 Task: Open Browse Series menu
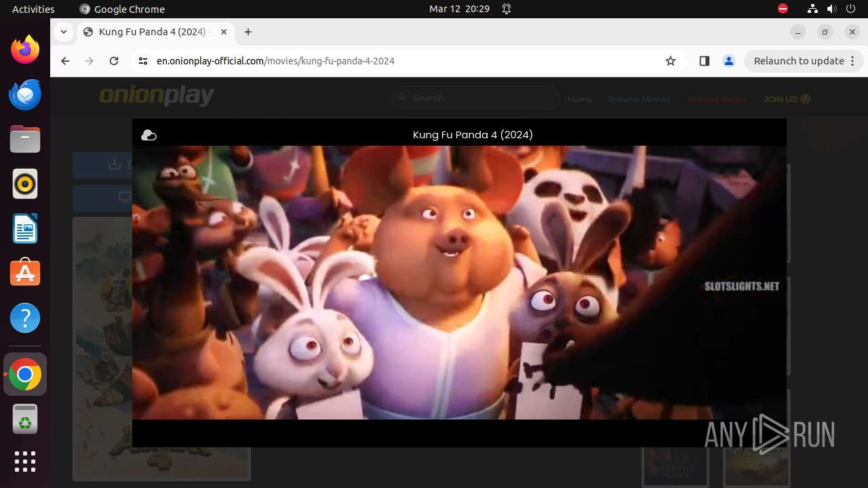pyautogui.click(x=717, y=99)
